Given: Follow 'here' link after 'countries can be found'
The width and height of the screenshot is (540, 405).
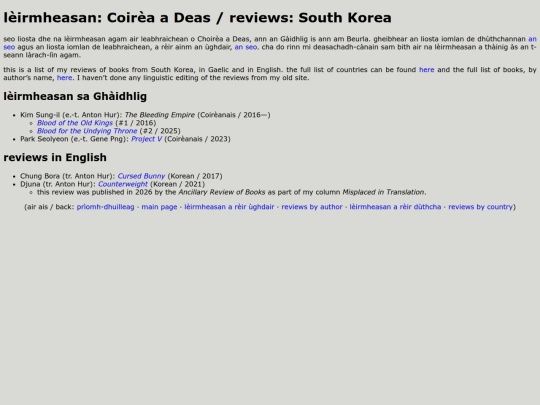Looking at the screenshot, I should click(426, 70).
